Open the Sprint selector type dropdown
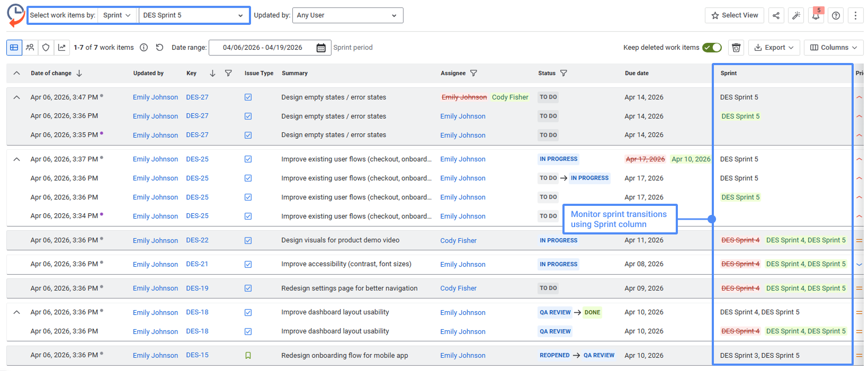The image size is (868, 371). [118, 15]
